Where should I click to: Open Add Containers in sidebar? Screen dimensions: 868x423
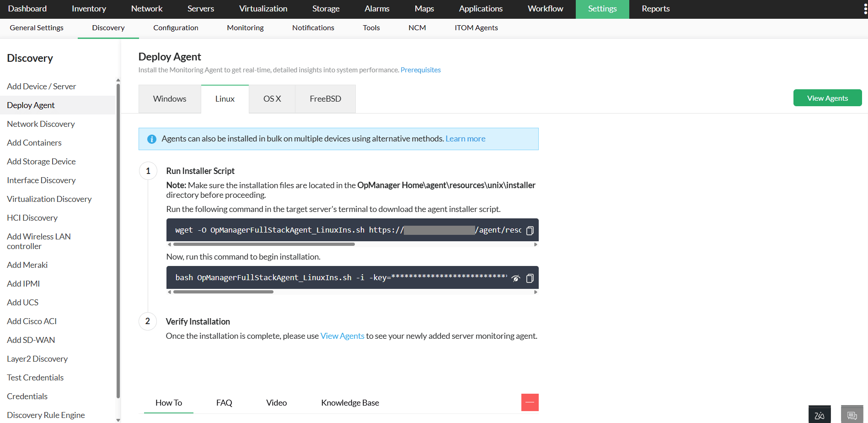[34, 143]
